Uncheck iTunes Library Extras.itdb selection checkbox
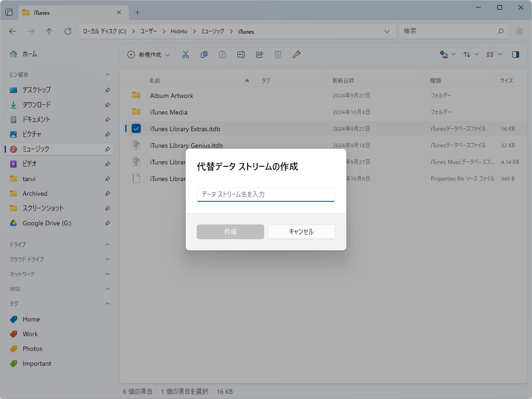The width and height of the screenshot is (532, 399). (x=136, y=128)
